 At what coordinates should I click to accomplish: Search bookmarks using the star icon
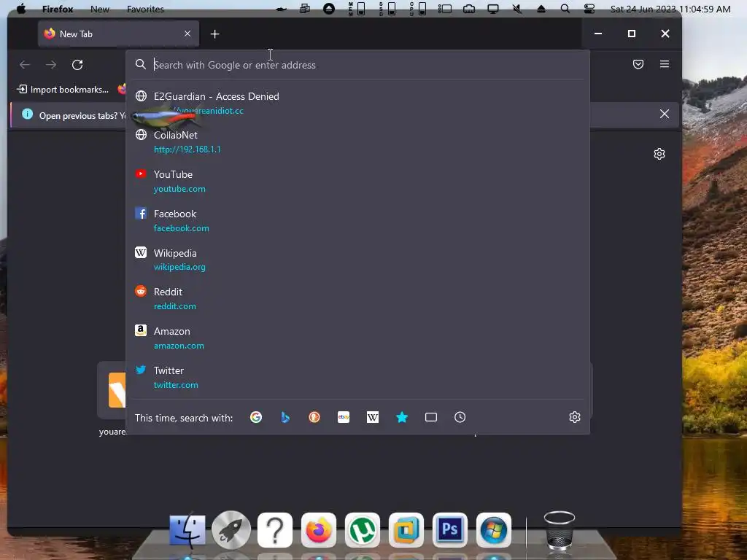coord(402,417)
